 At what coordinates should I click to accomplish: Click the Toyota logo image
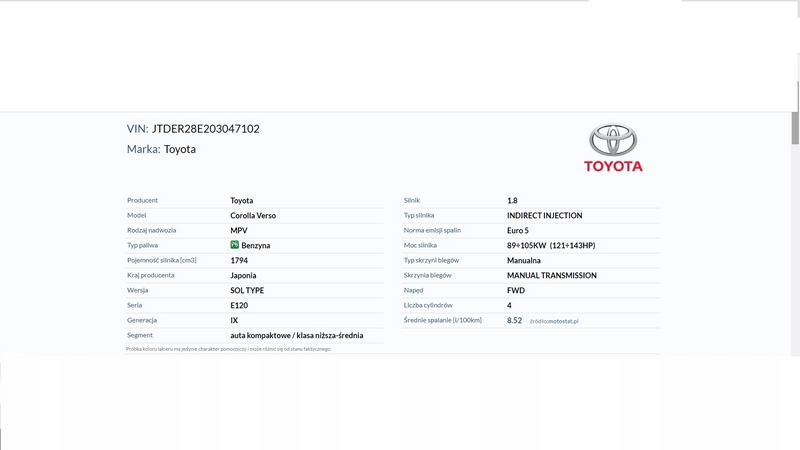613,148
